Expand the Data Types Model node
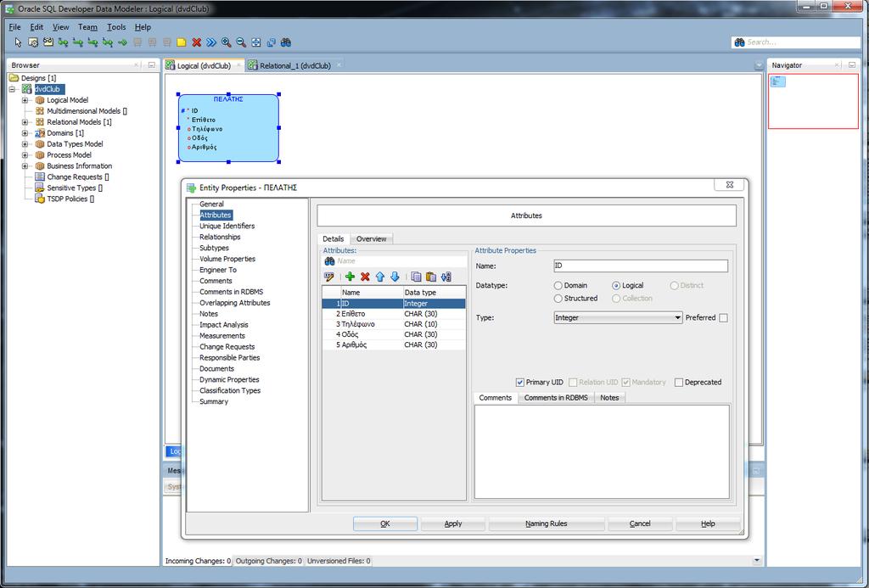The image size is (869, 588). tap(25, 144)
